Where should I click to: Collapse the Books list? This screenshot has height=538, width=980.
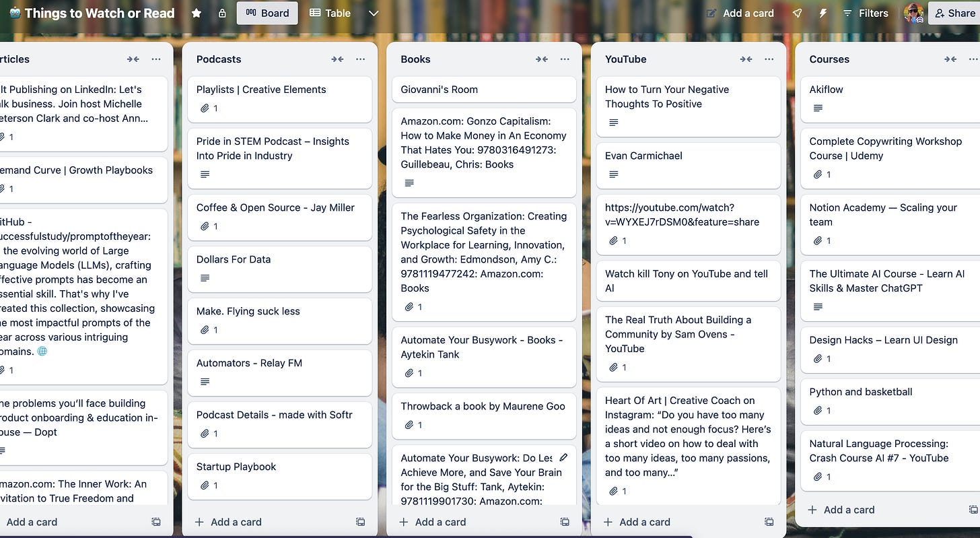[x=542, y=59]
